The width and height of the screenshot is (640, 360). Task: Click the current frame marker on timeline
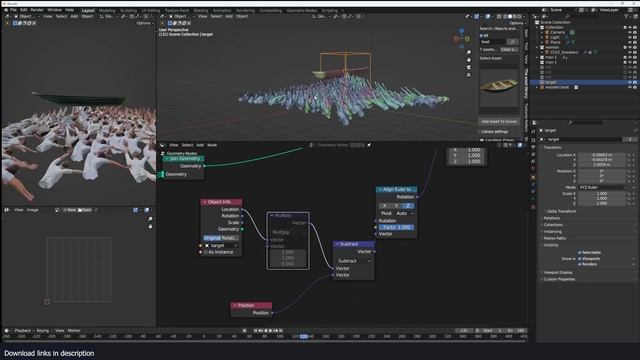tap(304, 337)
